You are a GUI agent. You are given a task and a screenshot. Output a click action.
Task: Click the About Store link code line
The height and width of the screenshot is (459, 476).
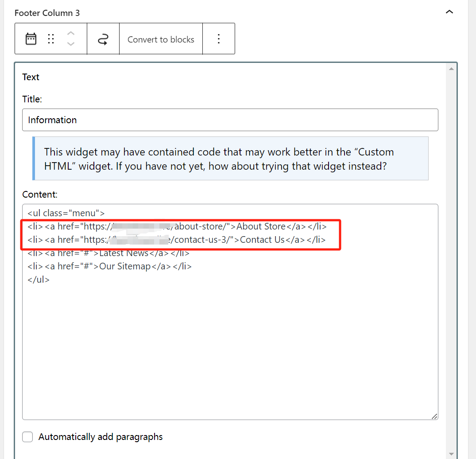pos(177,226)
